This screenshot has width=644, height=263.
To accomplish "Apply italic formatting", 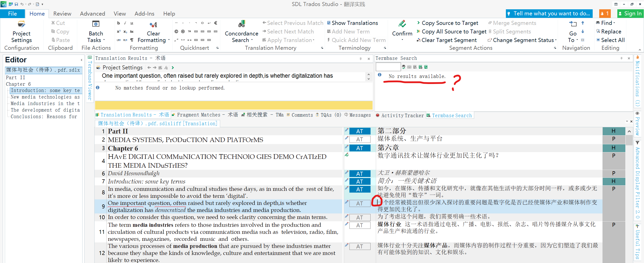I will coord(125,23).
